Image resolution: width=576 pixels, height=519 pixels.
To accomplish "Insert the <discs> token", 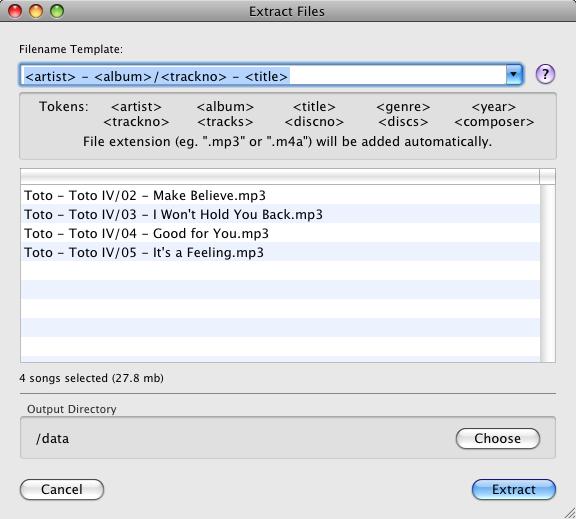I will (x=403, y=122).
